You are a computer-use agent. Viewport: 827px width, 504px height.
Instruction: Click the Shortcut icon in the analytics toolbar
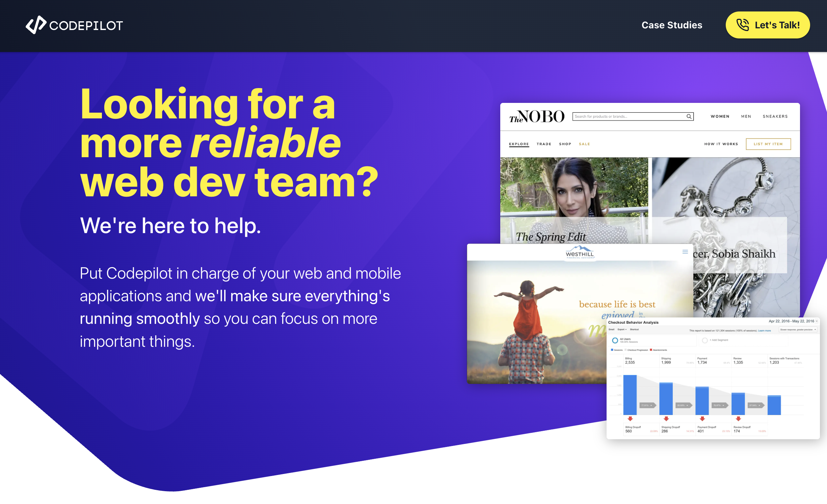[x=634, y=330]
